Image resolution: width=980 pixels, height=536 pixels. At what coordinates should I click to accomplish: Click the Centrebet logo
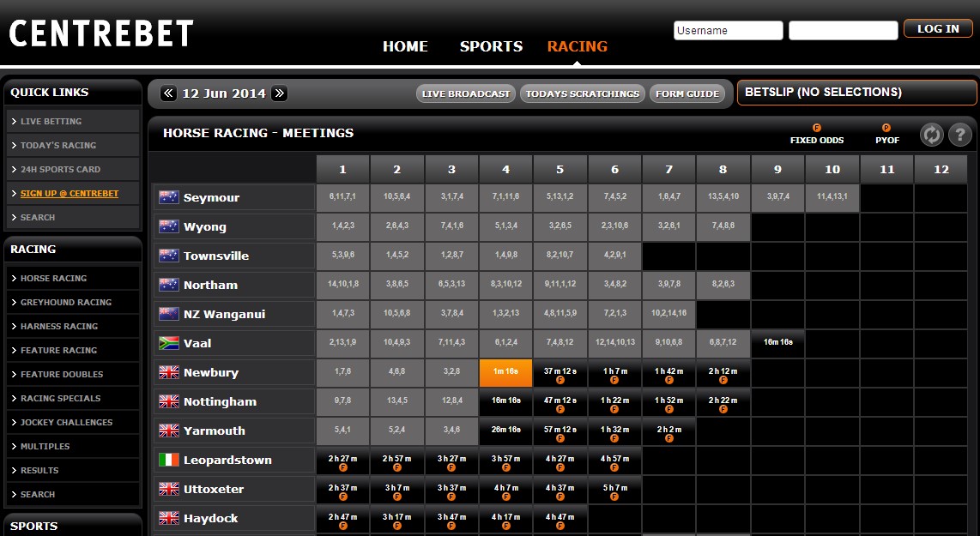101,33
